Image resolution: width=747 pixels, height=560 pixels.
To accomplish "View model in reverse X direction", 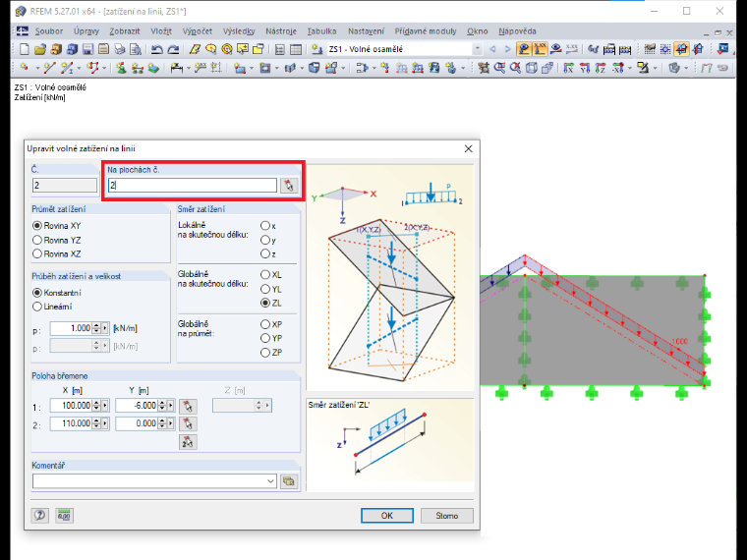I will tap(617, 68).
